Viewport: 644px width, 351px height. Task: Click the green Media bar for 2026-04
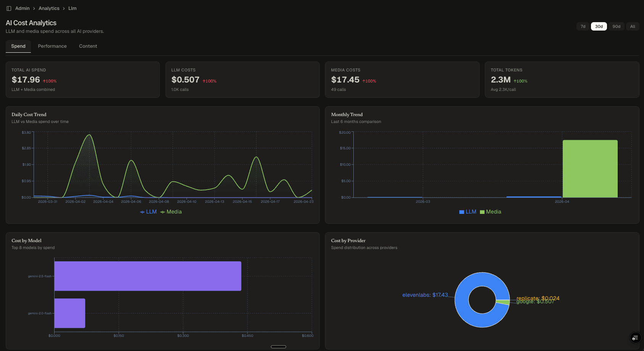click(590, 168)
